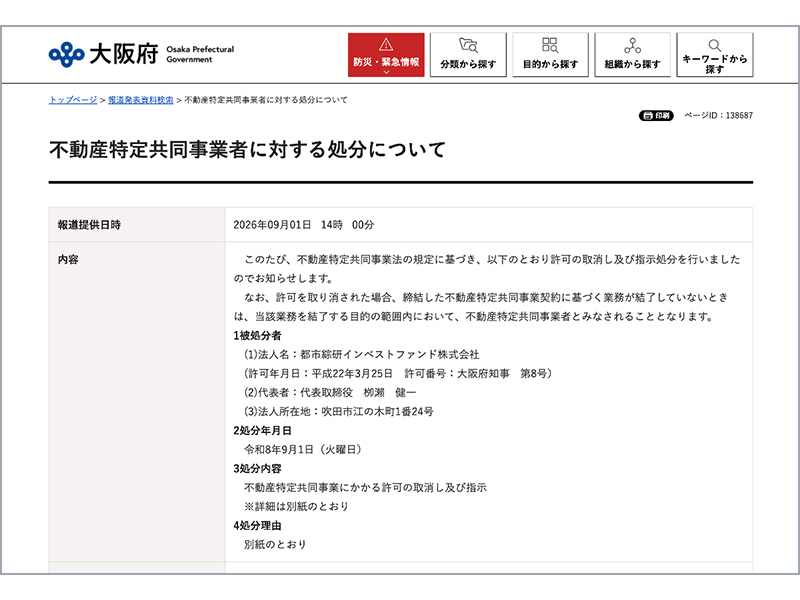Select the 法人名 company name line
800x600 pixels.
click(362, 355)
